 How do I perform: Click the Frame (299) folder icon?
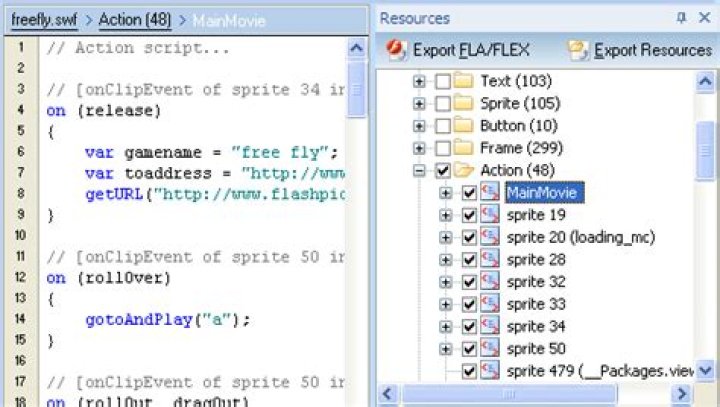point(463,147)
